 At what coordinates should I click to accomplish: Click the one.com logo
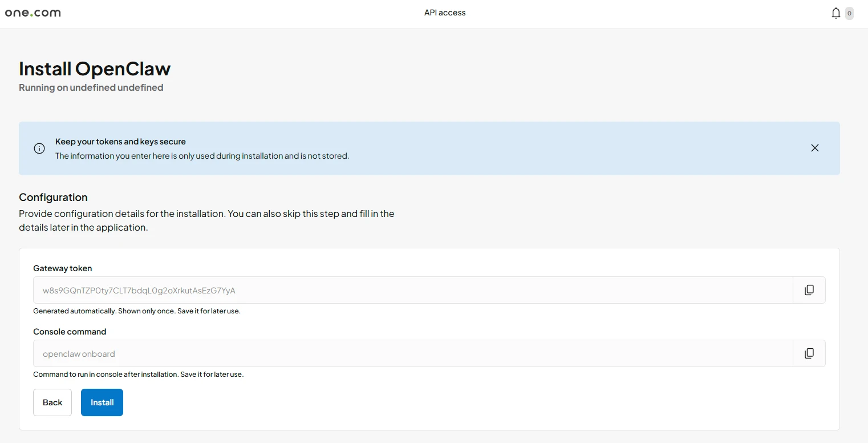pos(33,13)
